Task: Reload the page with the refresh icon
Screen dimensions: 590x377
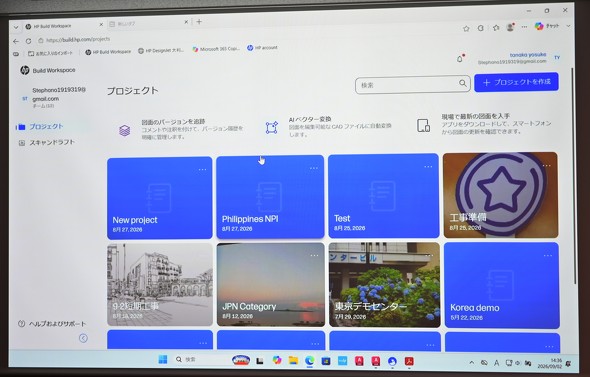Action: [28, 41]
